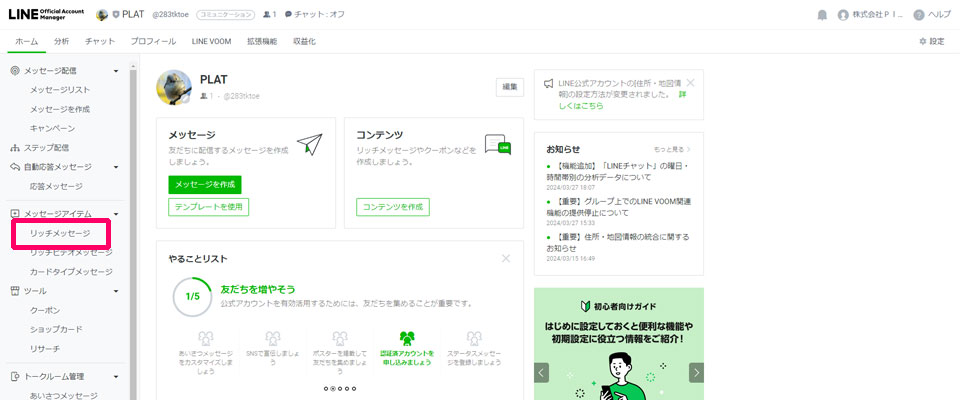Image resolution: width=960 pixels, height=400 pixels.
Task: Click ステータスメッセージを登録 step icon
Action: coord(474,339)
